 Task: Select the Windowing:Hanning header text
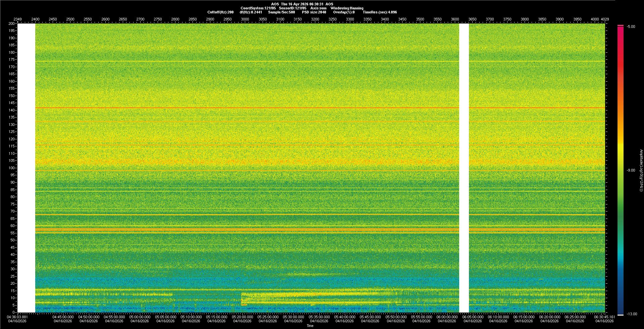(346, 8)
